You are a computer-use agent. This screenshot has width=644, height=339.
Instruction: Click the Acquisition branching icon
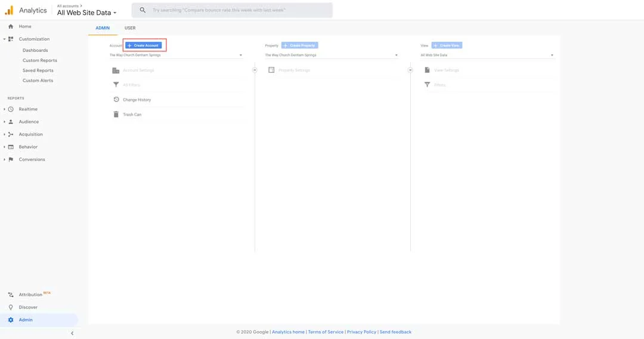point(11,134)
